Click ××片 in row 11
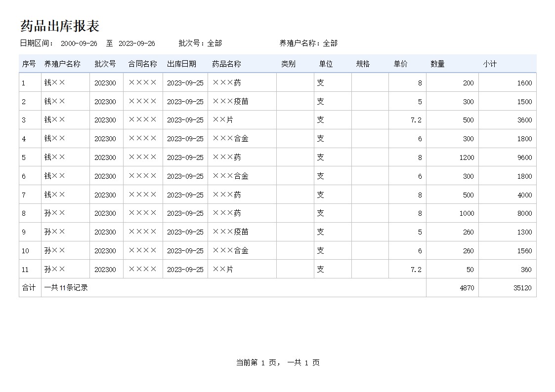The height and width of the screenshot is (392, 555). 223,270
